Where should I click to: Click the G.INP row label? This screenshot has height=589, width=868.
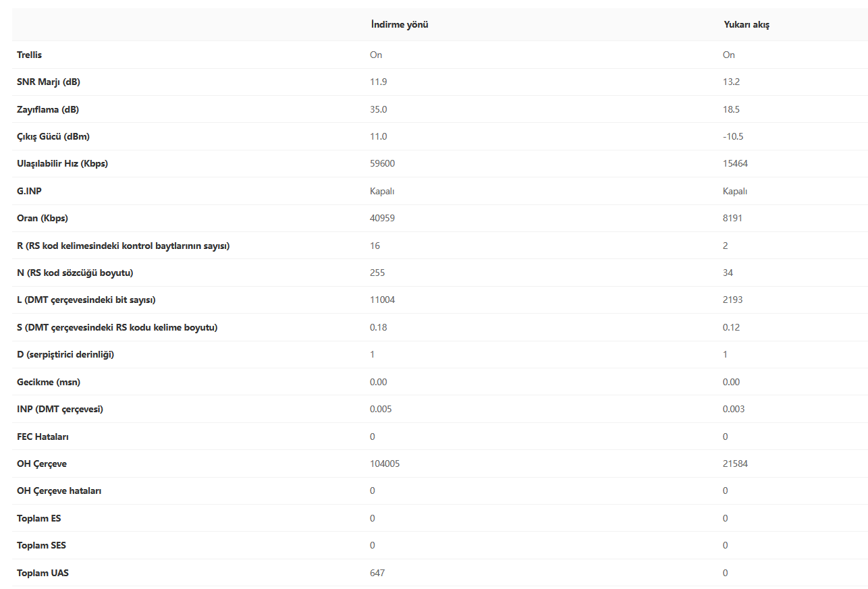pos(29,191)
